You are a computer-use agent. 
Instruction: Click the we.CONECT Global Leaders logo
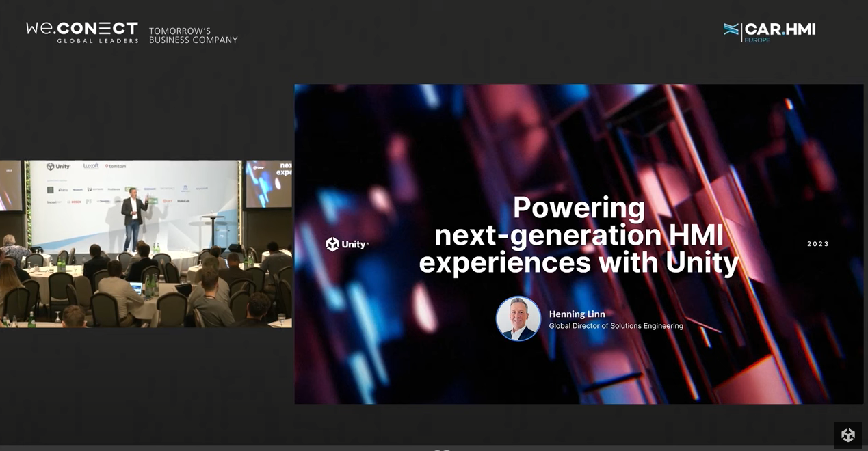coord(82,32)
